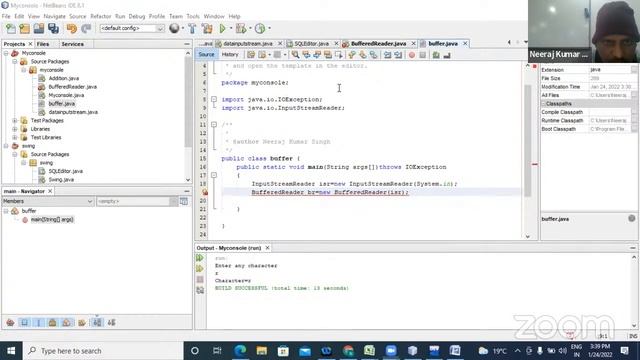Click the Save All toolbar icon
Image resolution: width=640 pixels, height=360 pixels.
53,29
